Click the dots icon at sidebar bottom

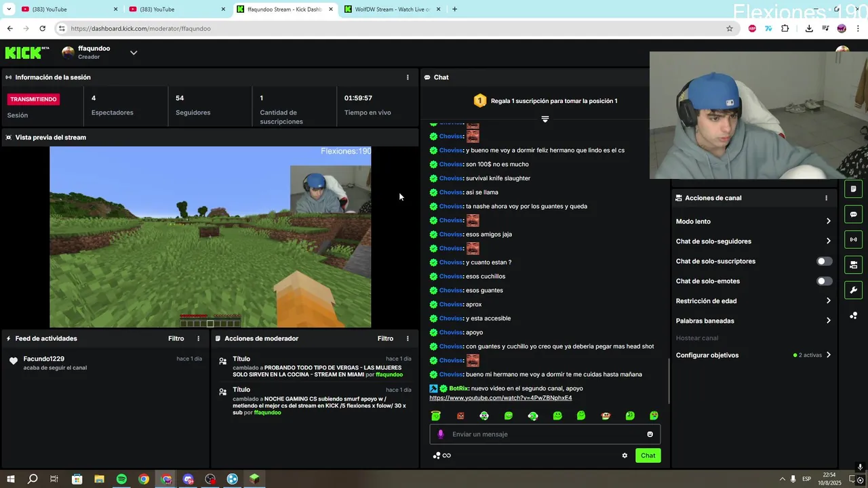[x=854, y=316]
